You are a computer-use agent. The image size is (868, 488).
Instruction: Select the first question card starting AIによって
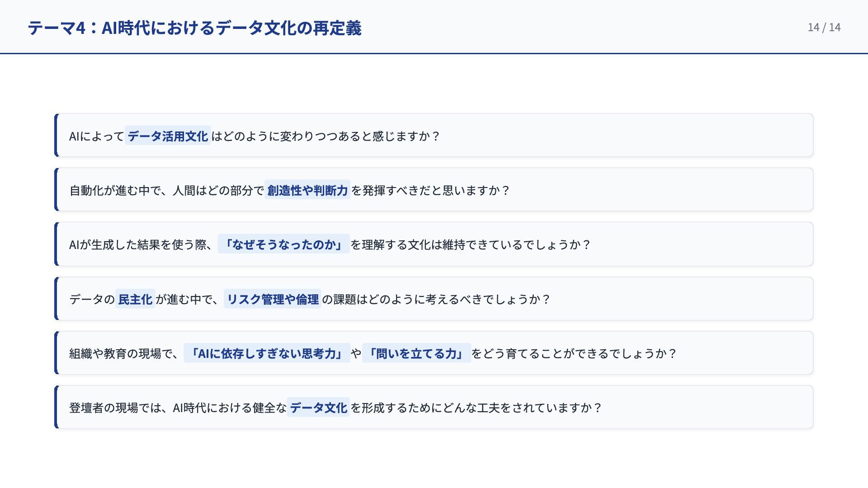coord(588,136)
